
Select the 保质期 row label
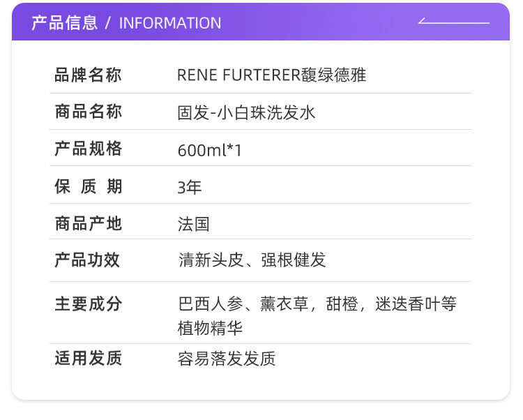click(x=88, y=186)
